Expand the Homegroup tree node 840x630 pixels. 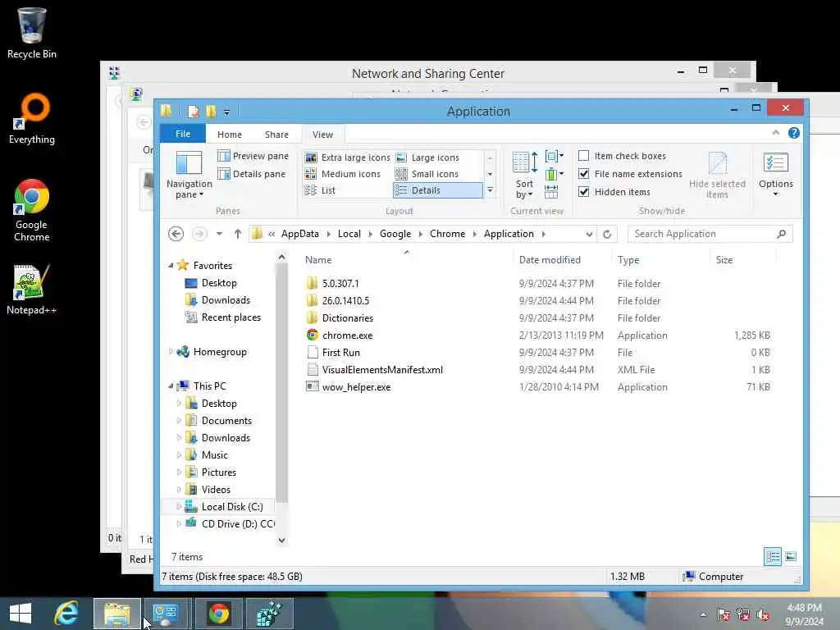(171, 352)
